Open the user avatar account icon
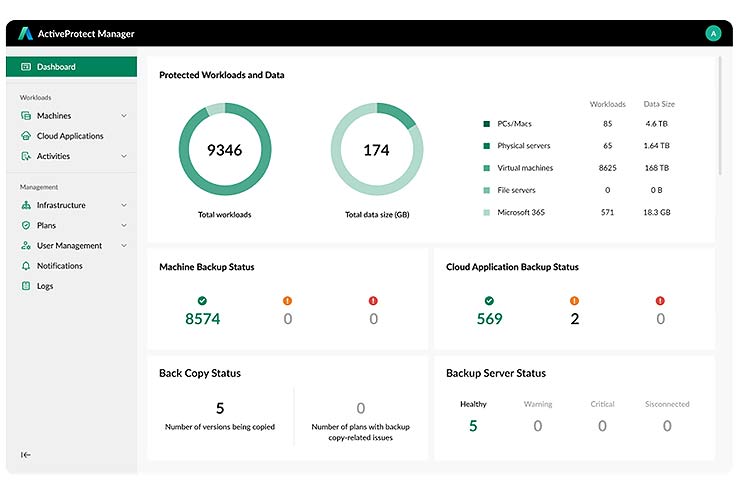Screen dimensions: 740x493 [713, 33]
